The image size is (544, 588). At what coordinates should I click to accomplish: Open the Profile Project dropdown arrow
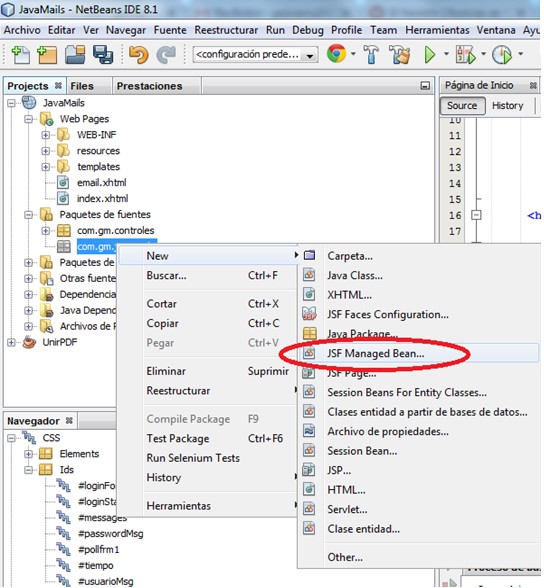pos(520,54)
